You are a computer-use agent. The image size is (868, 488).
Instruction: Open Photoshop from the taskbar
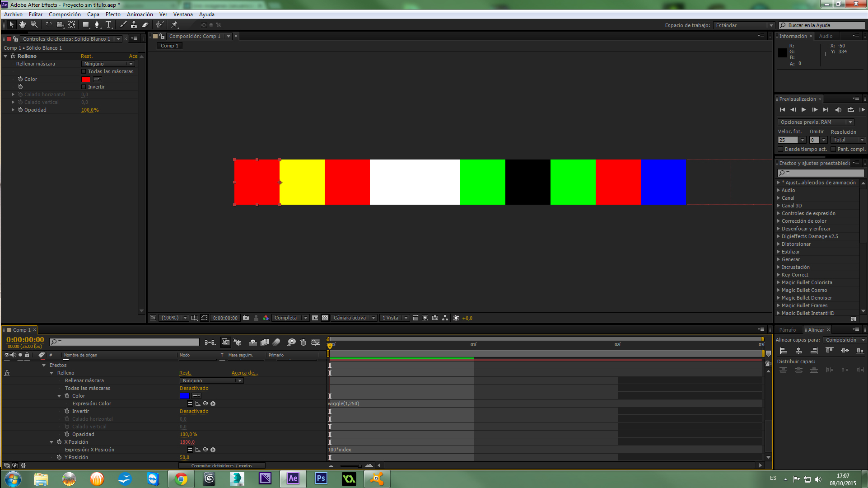321,479
